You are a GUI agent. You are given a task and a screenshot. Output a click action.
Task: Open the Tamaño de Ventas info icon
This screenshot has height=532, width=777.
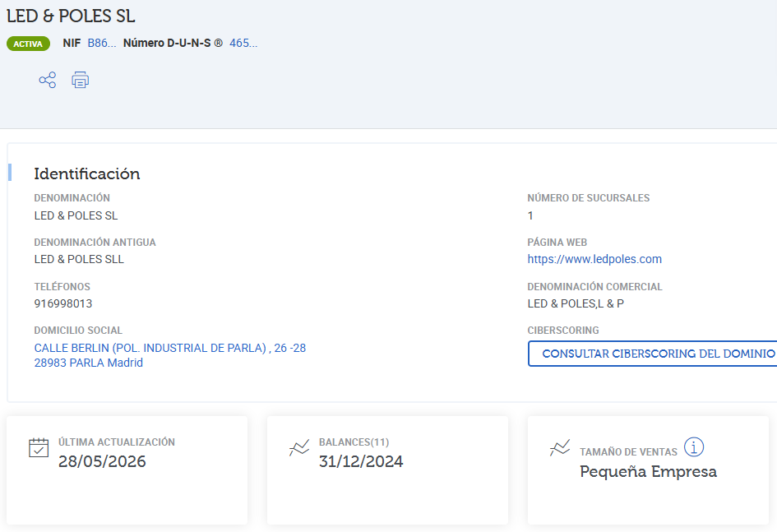coord(694,446)
